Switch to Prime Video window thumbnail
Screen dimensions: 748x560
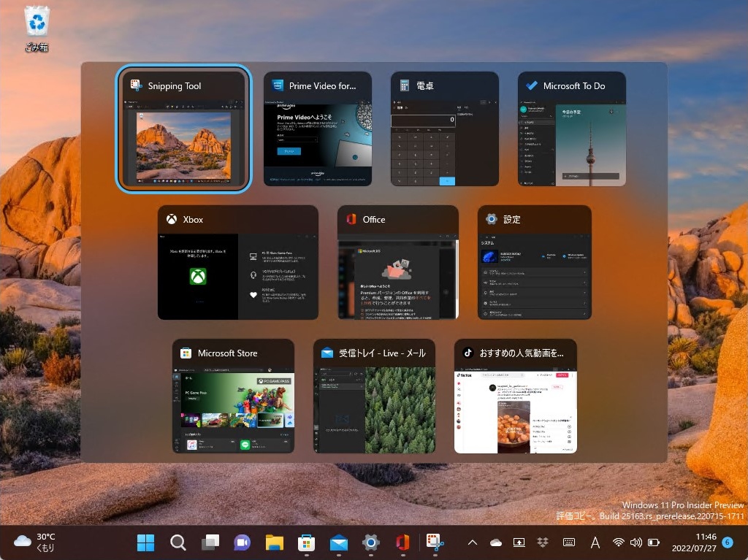[x=317, y=129]
